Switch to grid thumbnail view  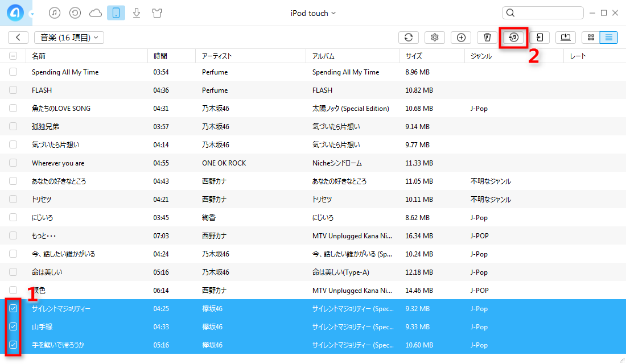(591, 38)
